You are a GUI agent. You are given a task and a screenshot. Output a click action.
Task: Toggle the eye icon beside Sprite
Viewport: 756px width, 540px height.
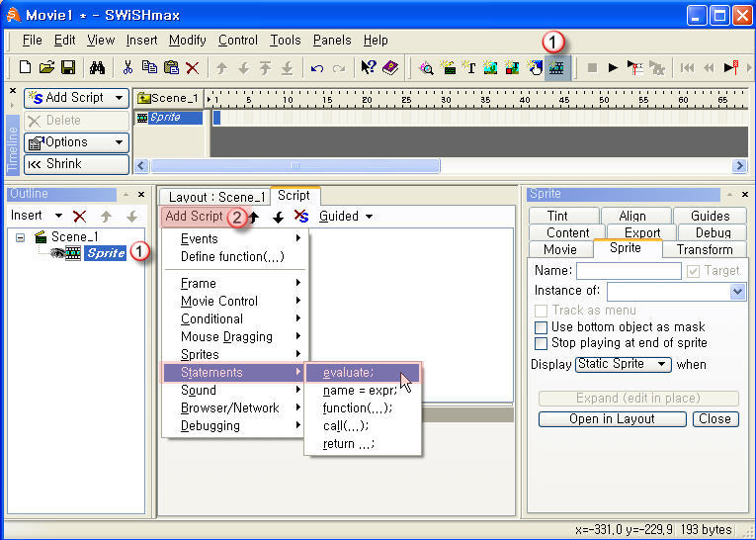click(57, 253)
